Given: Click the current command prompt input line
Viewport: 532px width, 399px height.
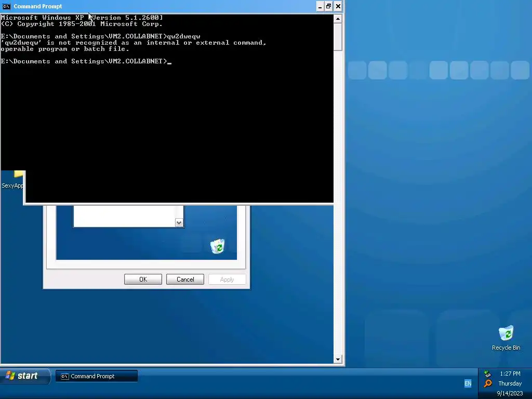Looking at the screenshot, I should click(x=86, y=61).
